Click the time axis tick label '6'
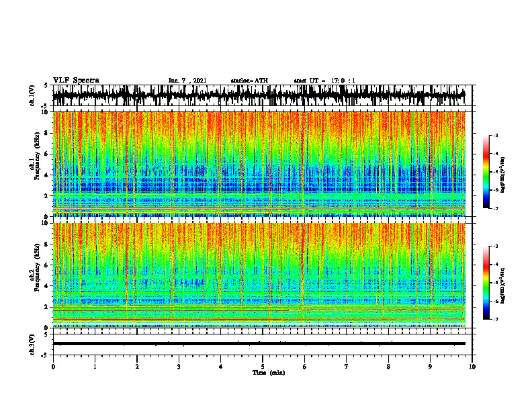The image size is (532, 411). (x=305, y=367)
